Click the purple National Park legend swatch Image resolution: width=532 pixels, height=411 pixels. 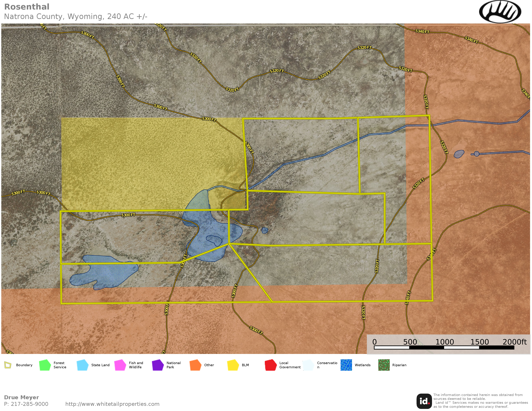point(158,365)
